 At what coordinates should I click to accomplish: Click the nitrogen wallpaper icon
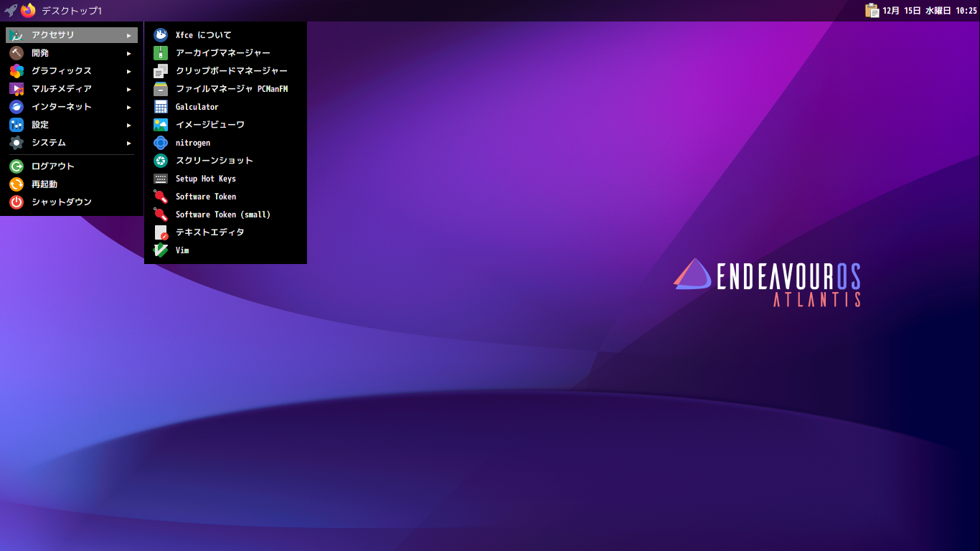pyautogui.click(x=161, y=143)
